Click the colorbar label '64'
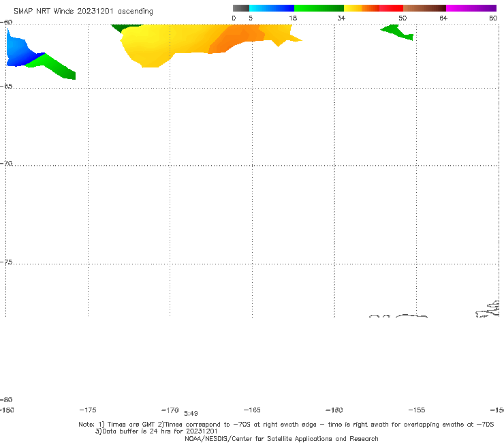This screenshot has height=443, width=504. tap(443, 18)
